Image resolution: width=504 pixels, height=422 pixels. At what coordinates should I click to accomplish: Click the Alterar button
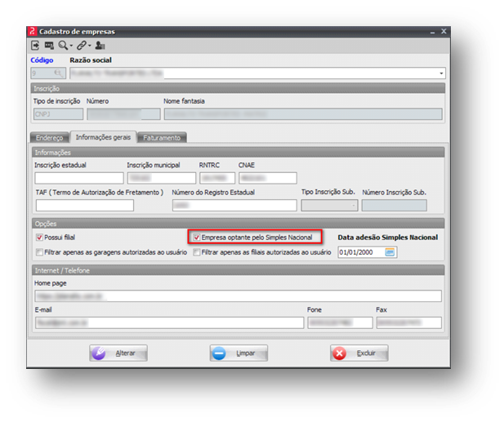(x=118, y=353)
